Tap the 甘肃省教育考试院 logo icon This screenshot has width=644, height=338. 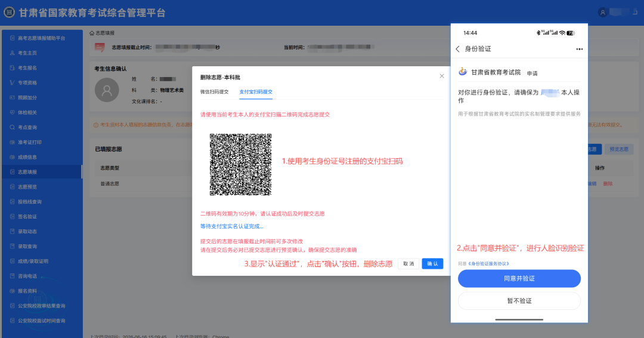tap(463, 72)
